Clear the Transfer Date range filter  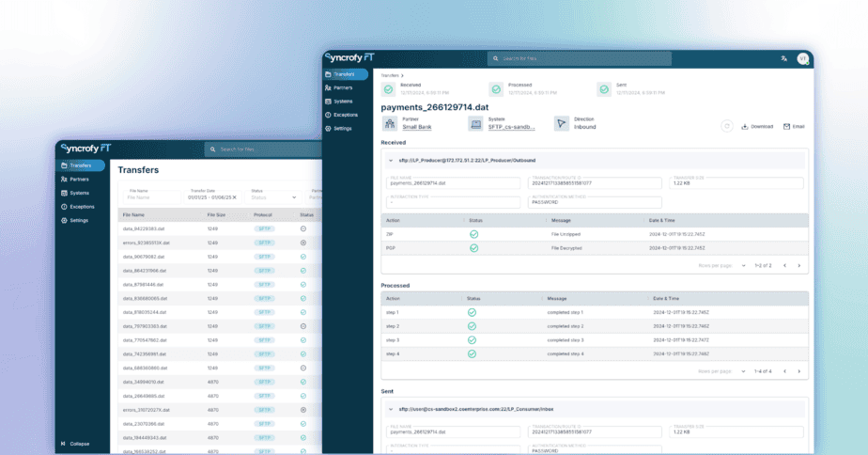tap(235, 198)
